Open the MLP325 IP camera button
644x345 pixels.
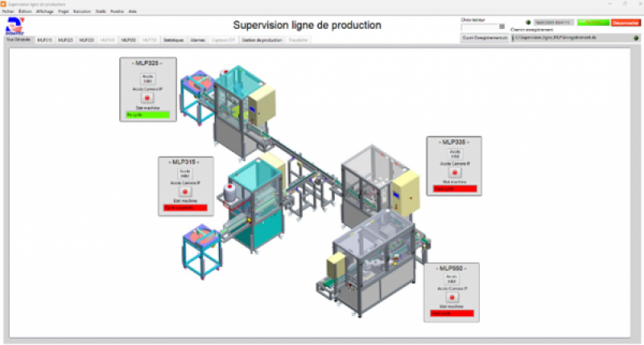(147, 97)
